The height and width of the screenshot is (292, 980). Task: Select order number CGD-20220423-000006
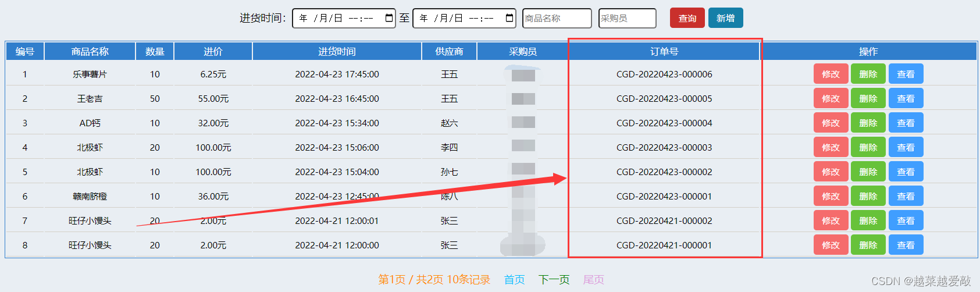click(664, 74)
